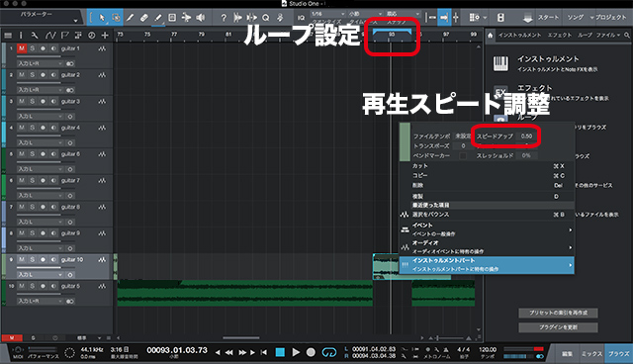Click the Stop button in transport
This screenshot has height=364, width=633.
click(280, 352)
